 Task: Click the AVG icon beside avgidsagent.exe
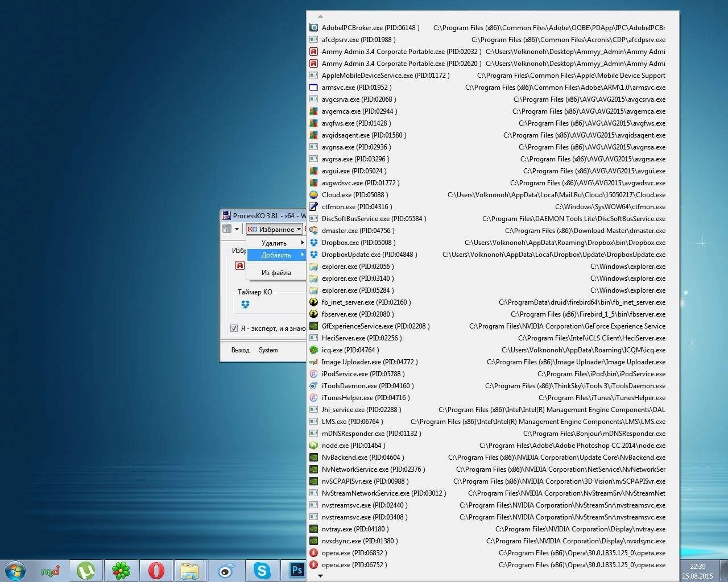(x=313, y=135)
